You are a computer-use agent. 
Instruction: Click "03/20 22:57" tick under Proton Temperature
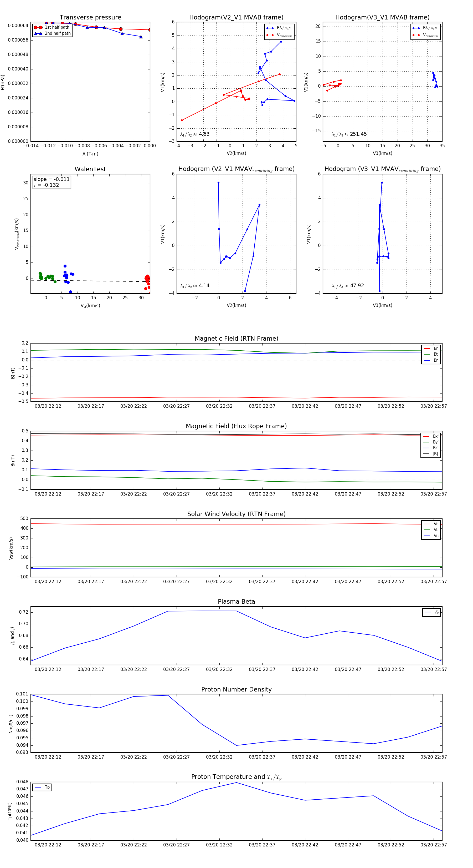(x=434, y=845)
